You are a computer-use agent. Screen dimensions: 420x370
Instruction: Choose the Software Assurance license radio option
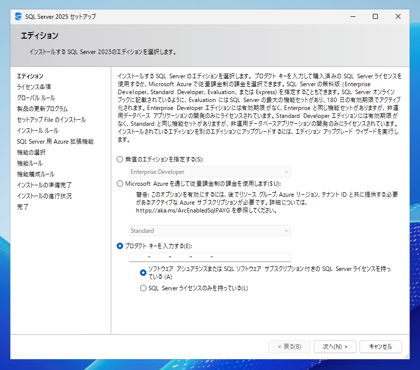coord(143,273)
